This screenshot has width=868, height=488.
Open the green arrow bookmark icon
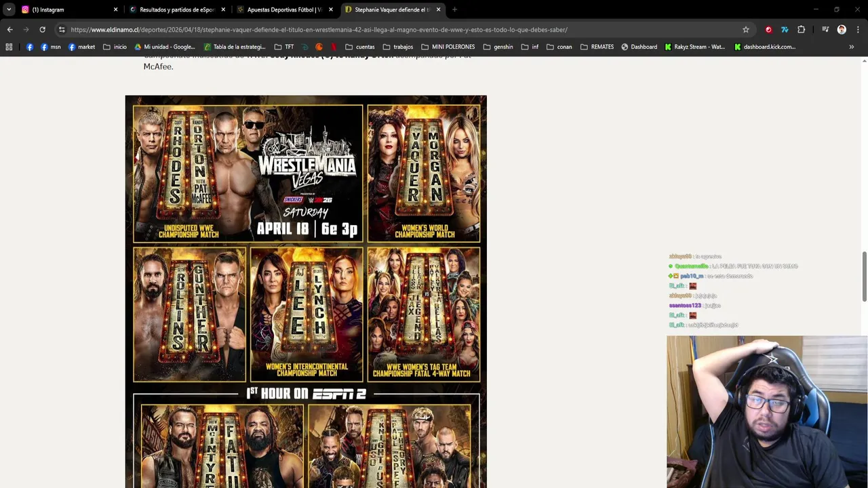pos(305,47)
